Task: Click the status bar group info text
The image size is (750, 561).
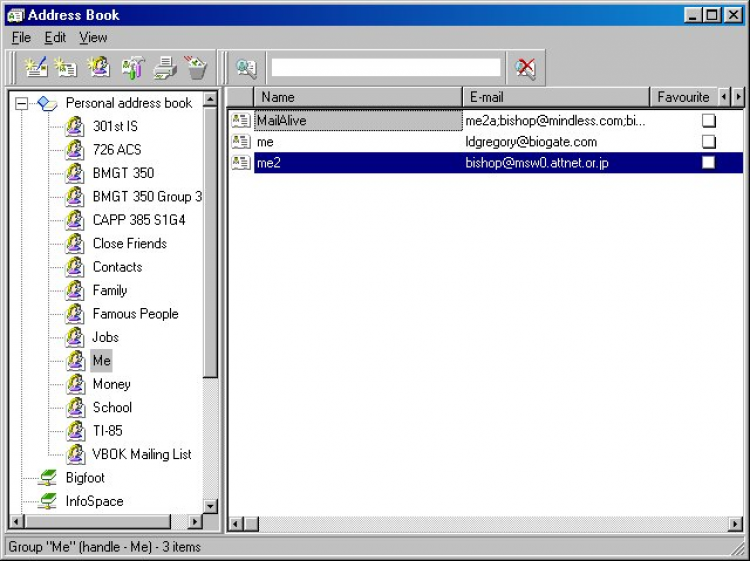Action: click(104, 547)
